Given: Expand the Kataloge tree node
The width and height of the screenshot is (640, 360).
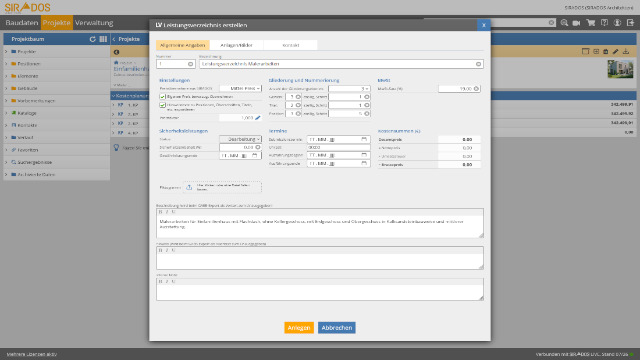Looking at the screenshot, I should pos(6,113).
